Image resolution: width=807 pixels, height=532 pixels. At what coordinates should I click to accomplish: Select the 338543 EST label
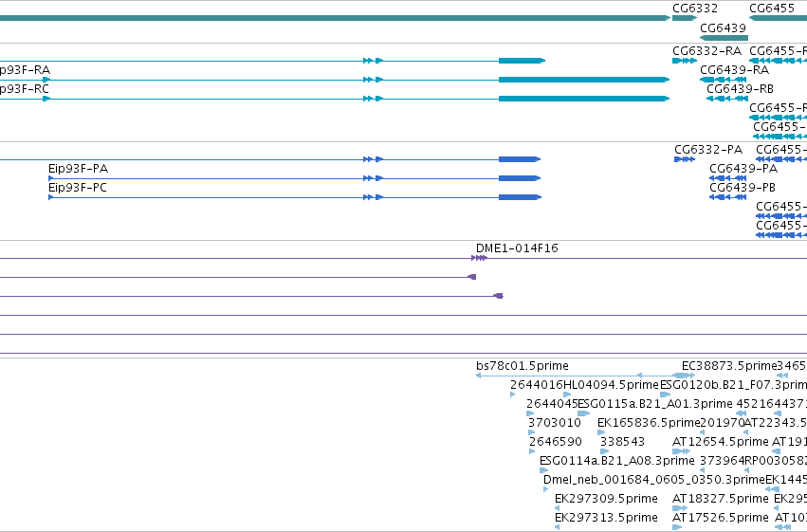622,442
